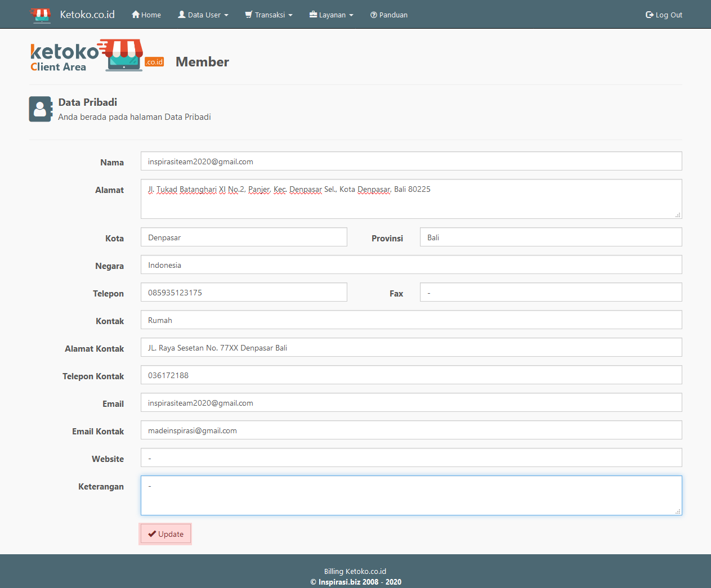Click the Email Kontak input field
Image resolution: width=711 pixels, height=588 pixels.
[411, 430]
